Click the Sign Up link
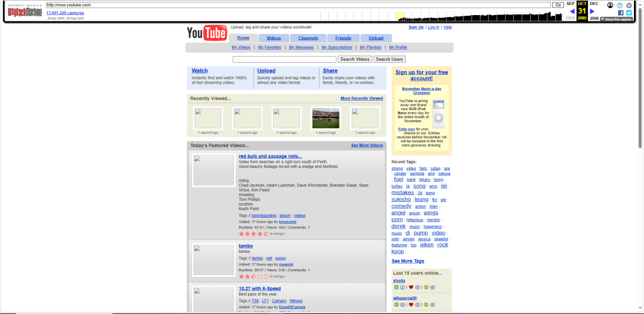 point(416,27)
